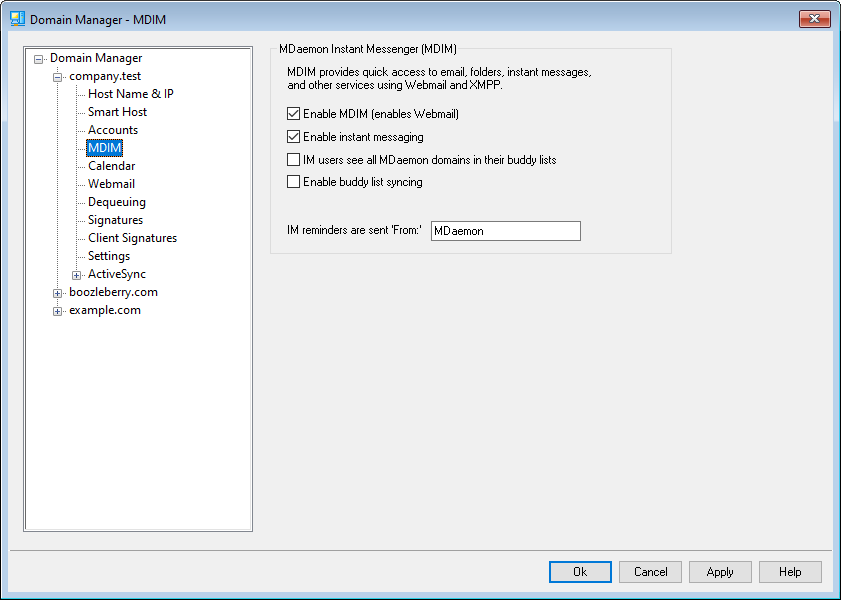Click the Domain Manager title bar icon

point(17,19)
